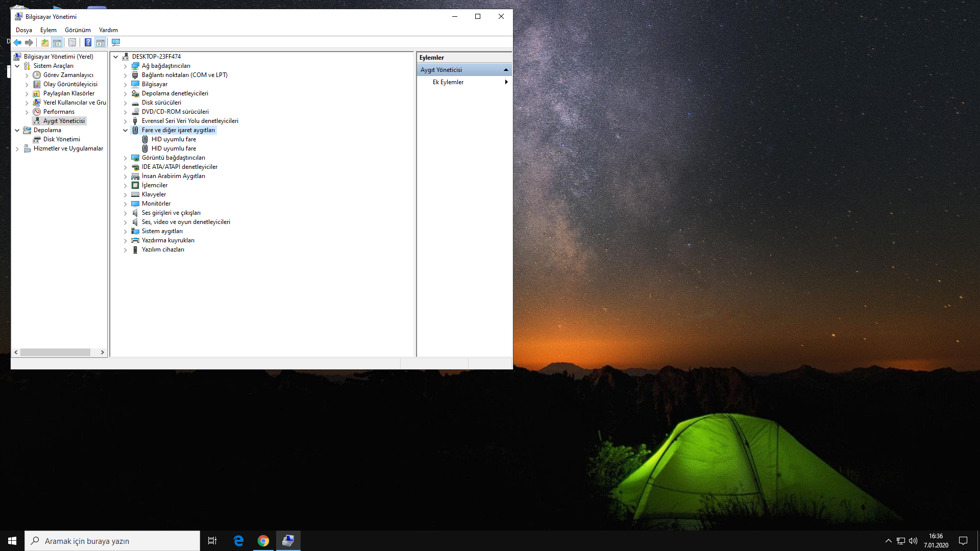
Task: Click the blue Back arrow toolbar icon
Action: (x=17, y=42)
